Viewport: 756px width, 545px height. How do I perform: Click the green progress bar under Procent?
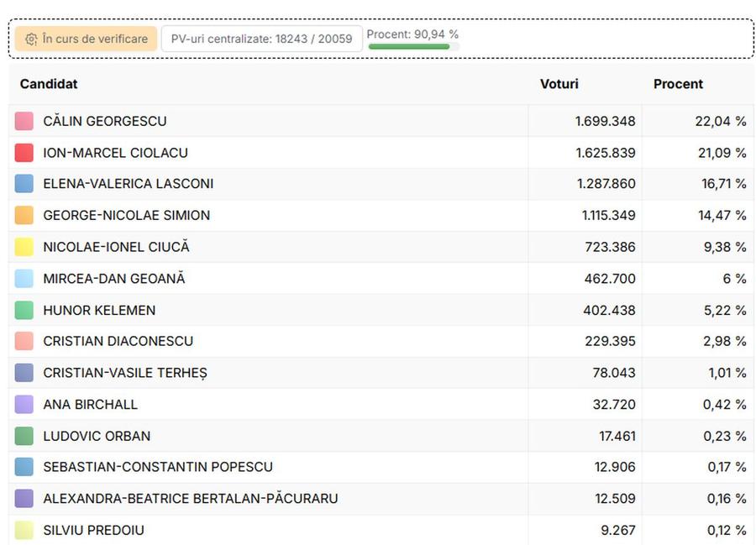413,47
